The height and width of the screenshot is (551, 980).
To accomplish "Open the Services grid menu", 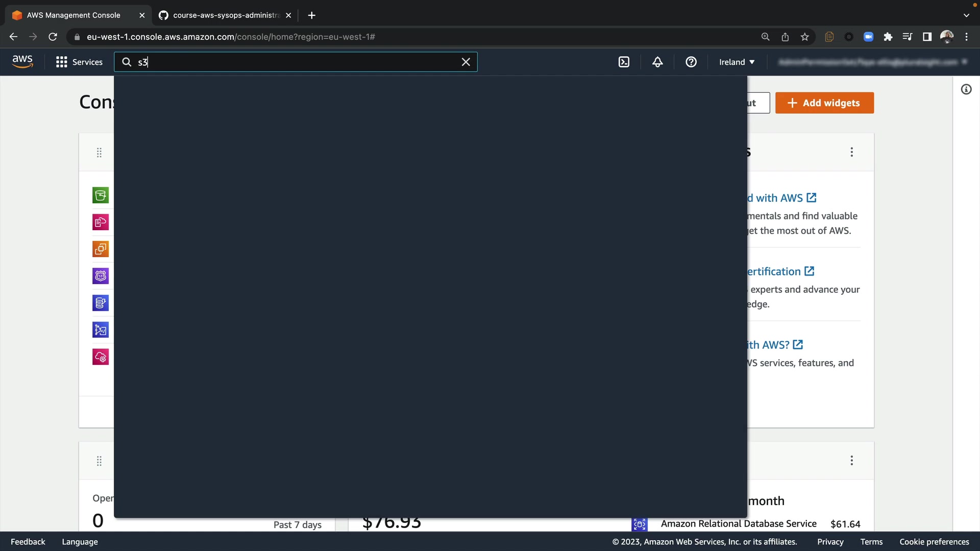I will click(79, 62).
